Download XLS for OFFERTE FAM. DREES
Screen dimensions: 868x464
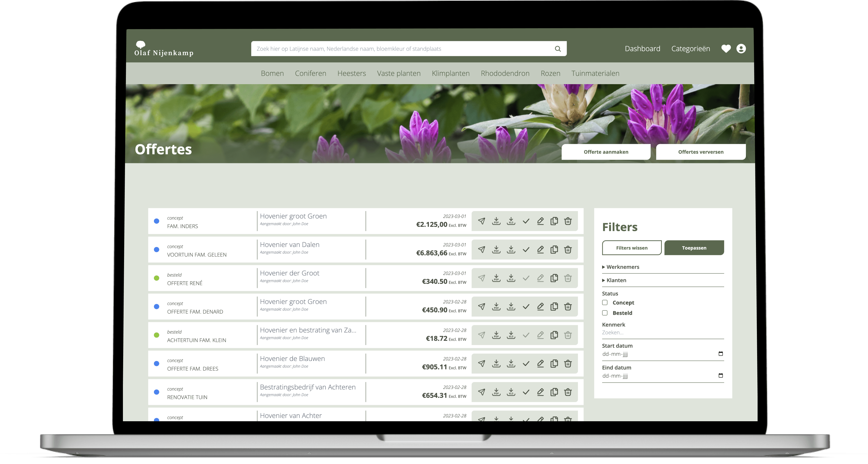point(511,364)
